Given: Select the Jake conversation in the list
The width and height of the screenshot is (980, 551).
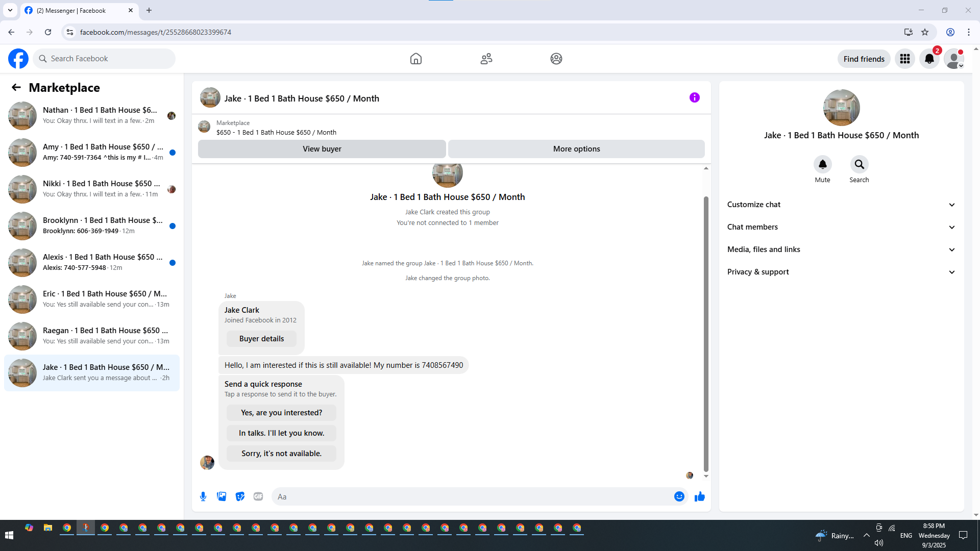Looking at the screenshot, I should (x=92, y=372).
